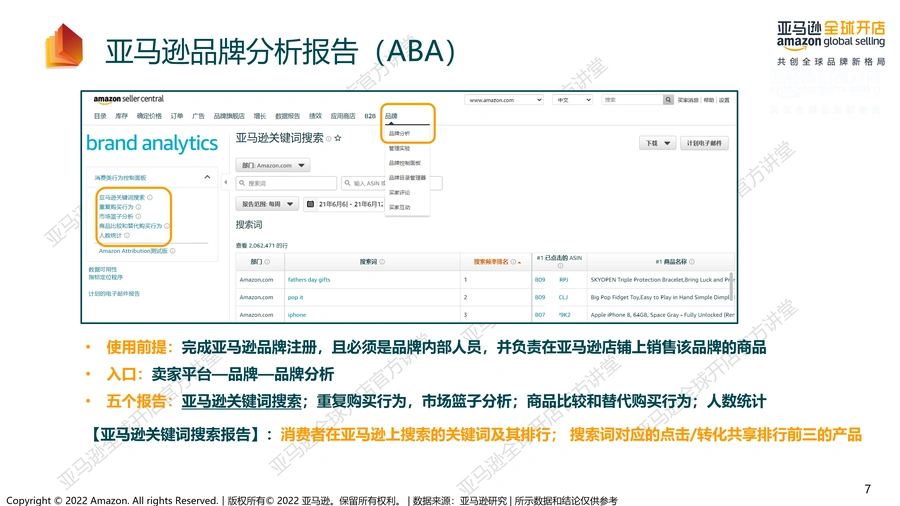This screenshot has height=506, width=900.
Task: Open the 中文 language dropdown
Action: pyautogui.click(x=573, y=100)
